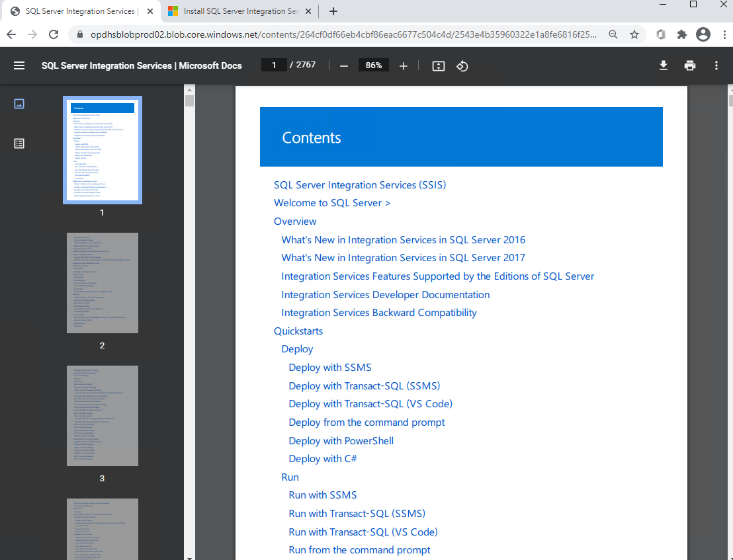The image size is (733, 560).
Task: Zoom out the PDF
Action: (344, 66)
